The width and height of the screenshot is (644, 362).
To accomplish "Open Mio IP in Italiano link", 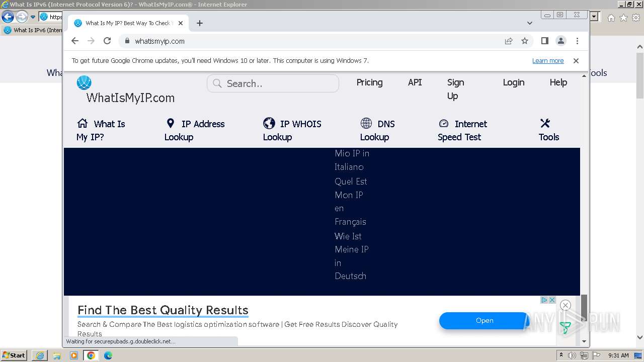I will coord(352,160).
